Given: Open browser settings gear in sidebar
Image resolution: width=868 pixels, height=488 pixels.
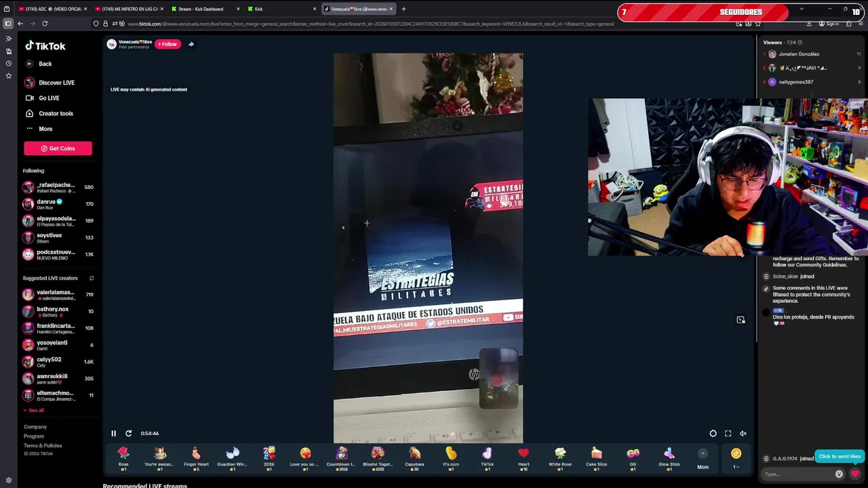Looking at the screenshot, I should coord(8,481).
